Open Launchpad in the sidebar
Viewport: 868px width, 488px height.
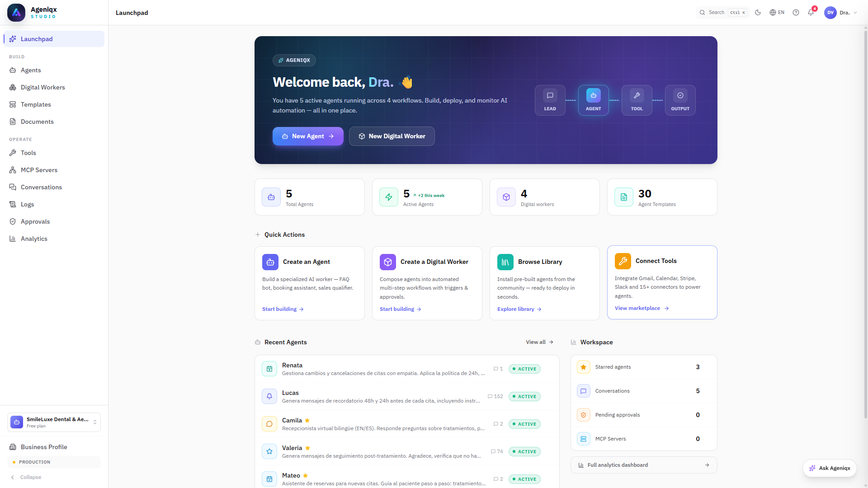click(x=54, y=39)
